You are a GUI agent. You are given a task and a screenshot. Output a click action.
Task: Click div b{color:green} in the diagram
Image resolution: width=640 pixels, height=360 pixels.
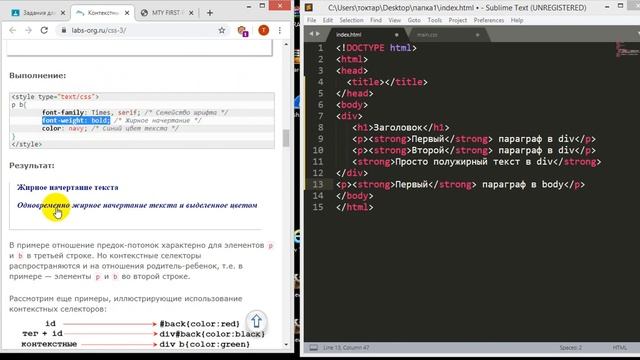pyautogui.click(x=204, y=344)
